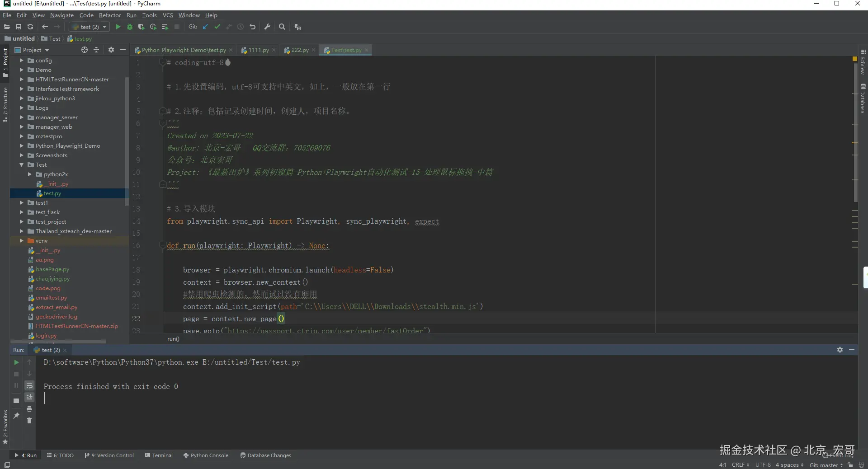Open Database Changes tool window
This screenshot has width=868, height=469.
pos(266,455)
